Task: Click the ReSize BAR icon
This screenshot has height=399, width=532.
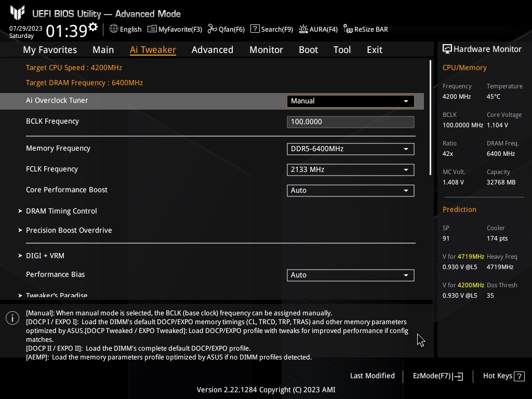Action: tap(348, 29)
